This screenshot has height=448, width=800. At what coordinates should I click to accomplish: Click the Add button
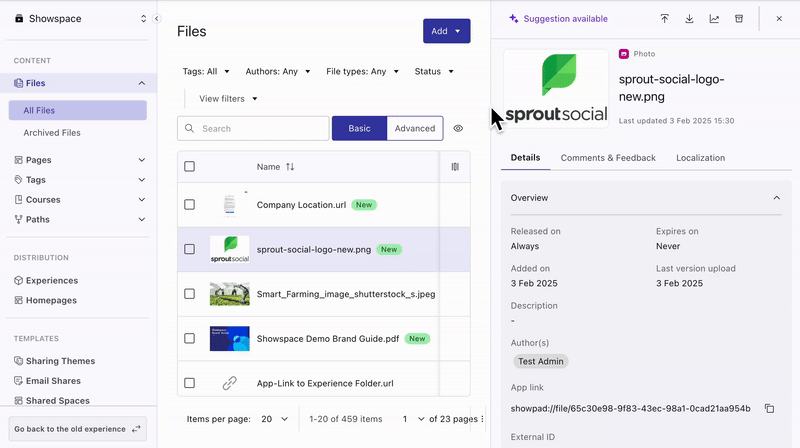click(x=446, y=31)
